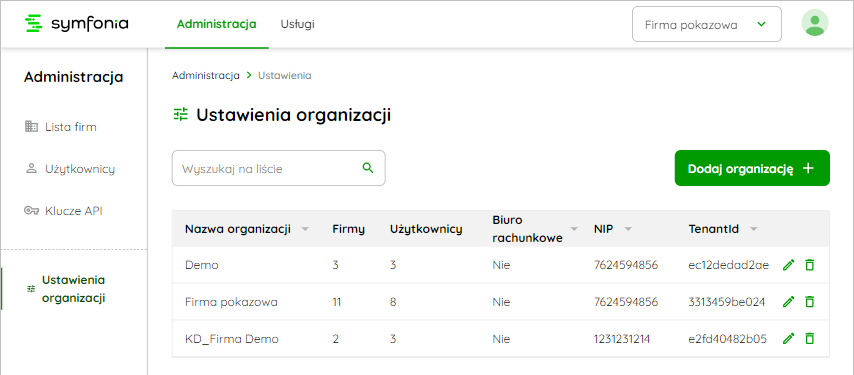
Task: Go to Klucze API in sidebar
Action: 64,211
